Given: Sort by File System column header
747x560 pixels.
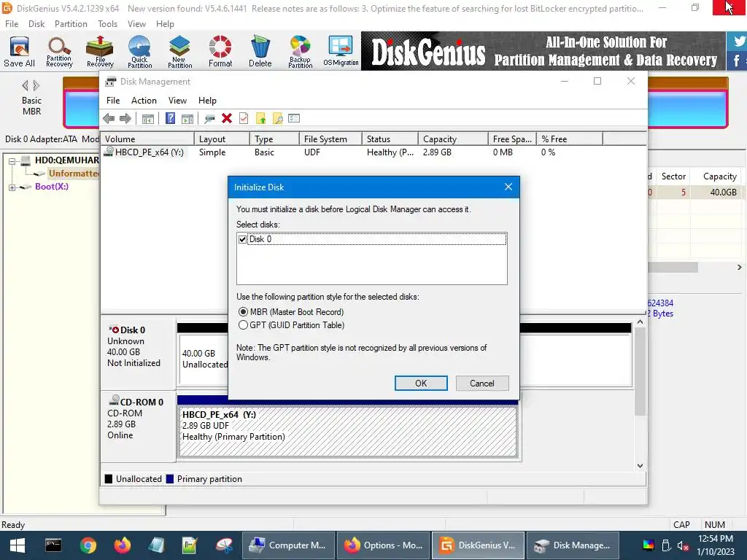Looking at the screenshot, I should 330,139.
